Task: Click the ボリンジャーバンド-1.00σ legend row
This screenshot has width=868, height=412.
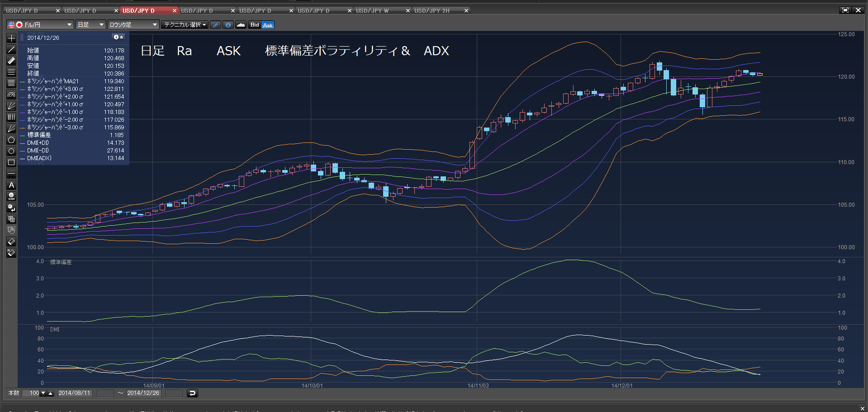Action: pyautogui.click(x=72, y=112)
